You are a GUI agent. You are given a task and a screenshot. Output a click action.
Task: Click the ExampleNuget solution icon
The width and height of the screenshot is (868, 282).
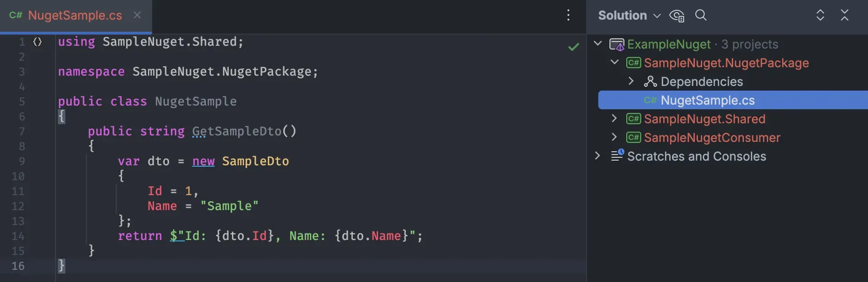617,44
